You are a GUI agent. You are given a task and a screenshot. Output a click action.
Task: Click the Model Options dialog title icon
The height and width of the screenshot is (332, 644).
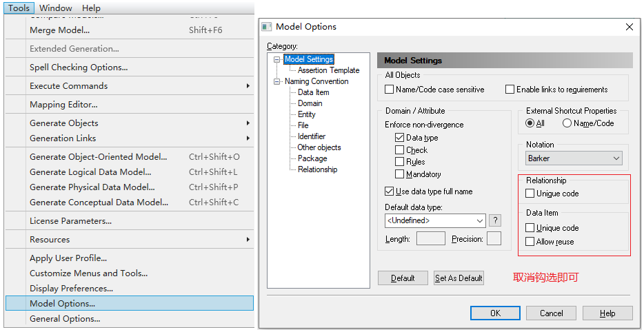pos(267,27)
